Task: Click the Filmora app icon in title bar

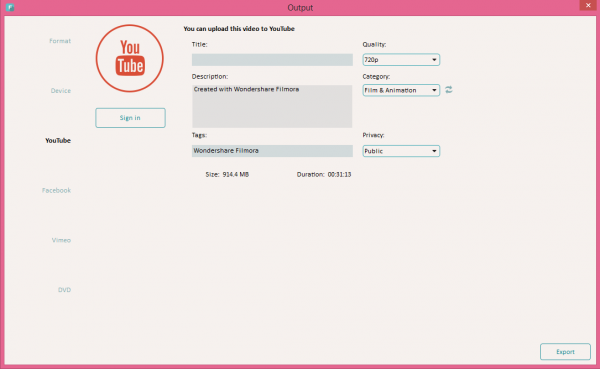Action: [x=10, y=7]
